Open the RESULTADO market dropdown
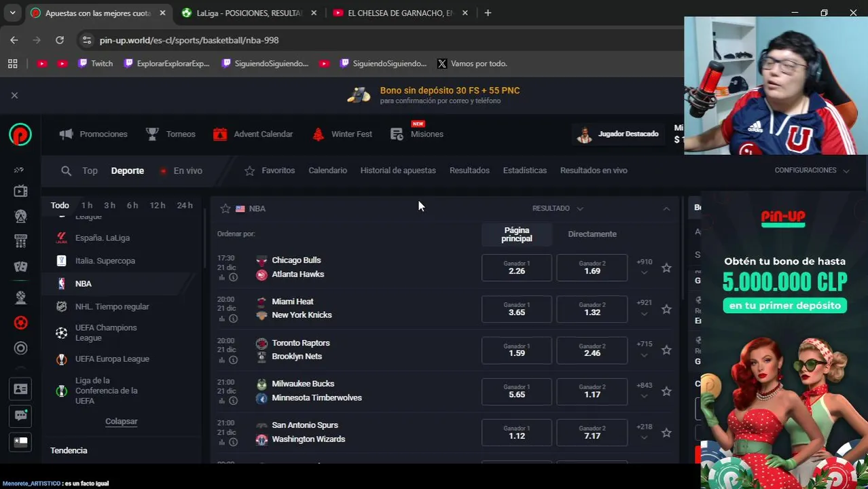This screenshot has width=868, height=489. pos(558,209)
